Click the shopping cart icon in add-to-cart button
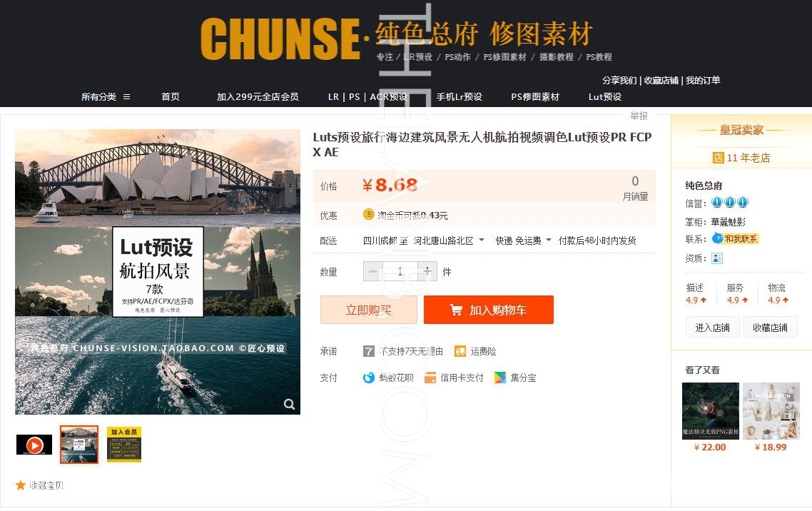The width and height of the screenshot is (812, 511). click(456, 310)
